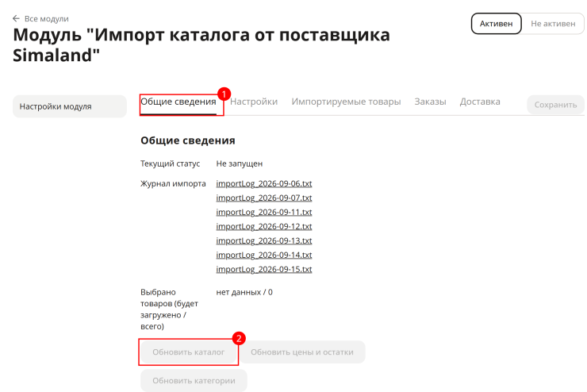The width and height of the screenshot is (587, 392).
Task: Click the module title heading
Action: pyautogui.click(x=201, y=45)
